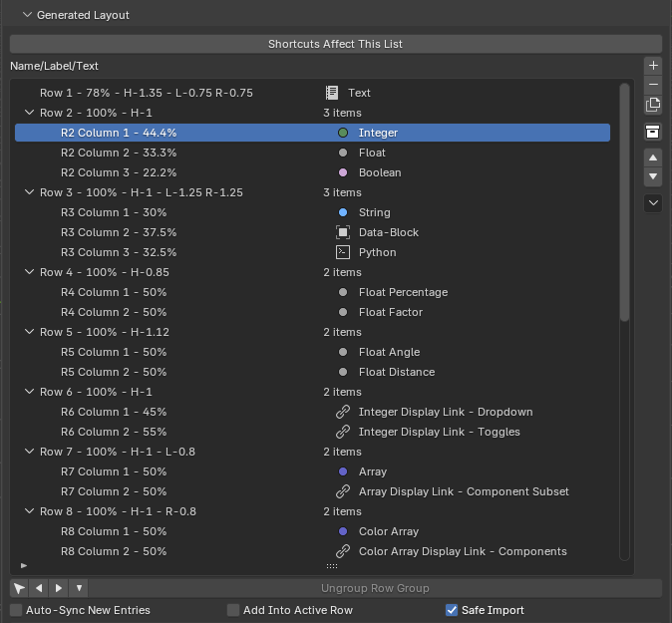Viewport: 672px width, 623px height.
Task: Select R2 Column 3 - 22.2% entry
Action: pyautogui.click(x=312, y=172)
